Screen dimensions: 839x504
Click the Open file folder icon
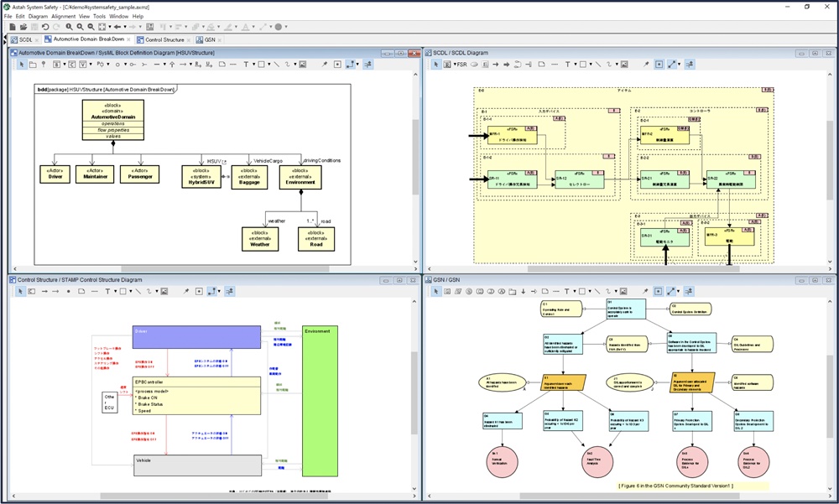click(23, 27)
